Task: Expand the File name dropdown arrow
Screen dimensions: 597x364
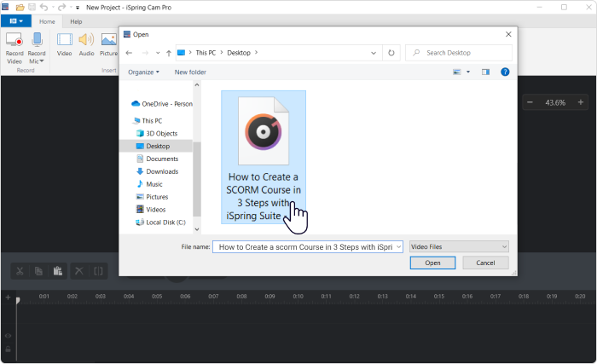Action: 398,247
